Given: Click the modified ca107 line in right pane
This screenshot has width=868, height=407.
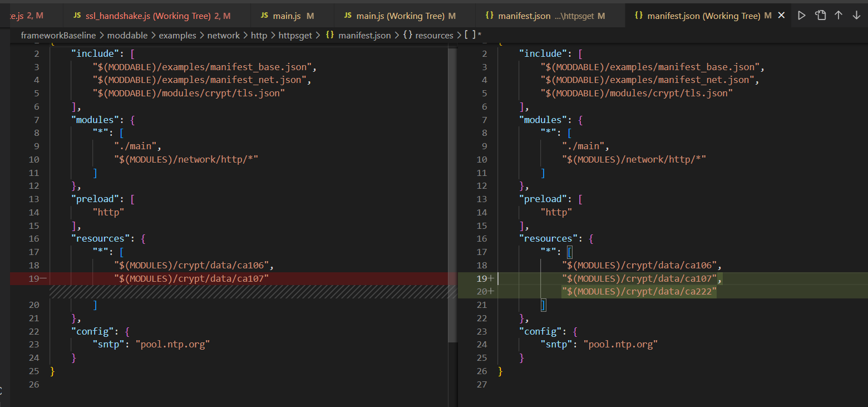Looking at the screenshot, I should coord(642,278).
